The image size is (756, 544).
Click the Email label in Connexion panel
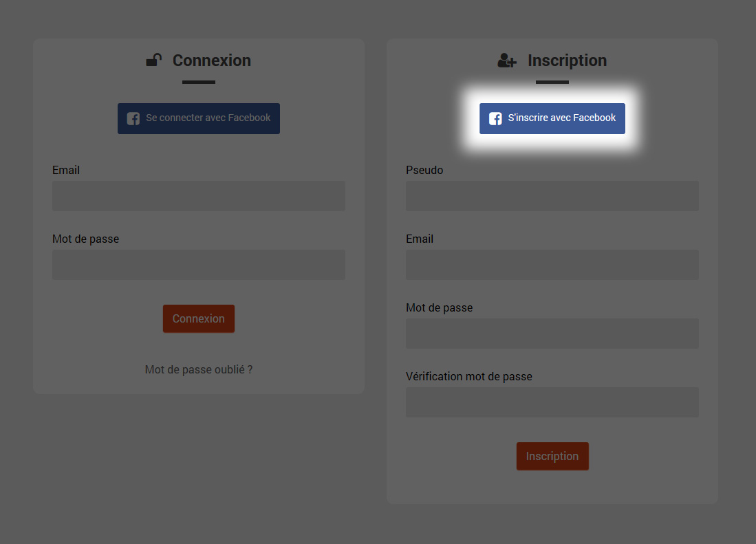66,170
